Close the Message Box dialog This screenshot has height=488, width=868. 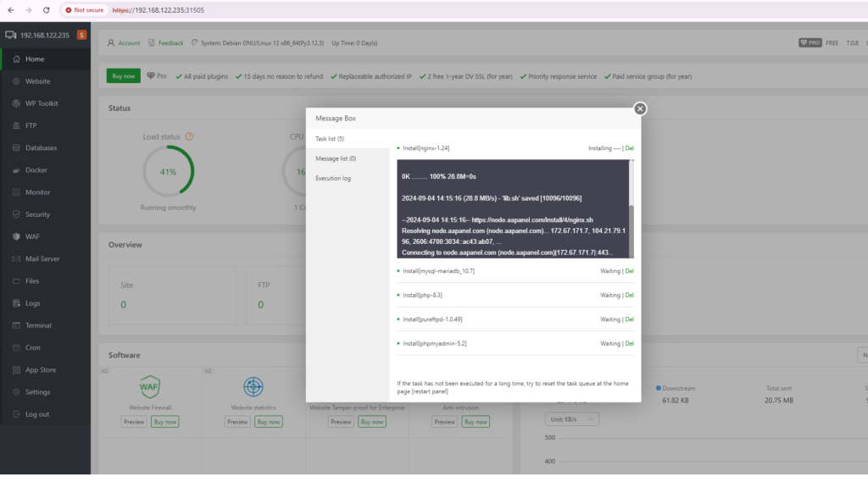click(640, 108)
